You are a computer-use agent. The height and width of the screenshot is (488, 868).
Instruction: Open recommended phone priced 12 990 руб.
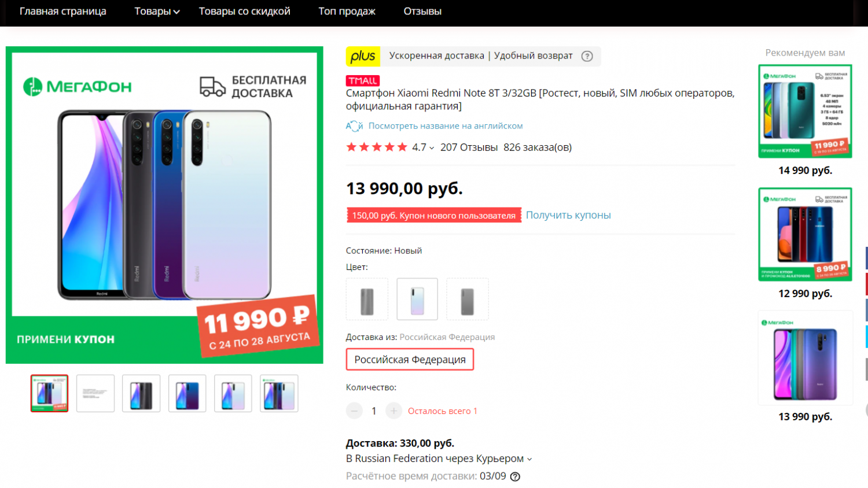tap(805, 235)
